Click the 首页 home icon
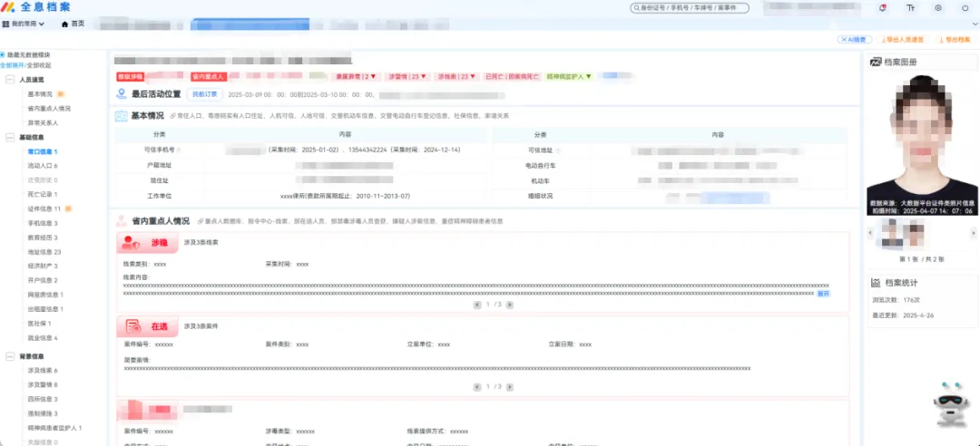The width and height of the screenshot is (980, 446). click(x=65, y=24)
